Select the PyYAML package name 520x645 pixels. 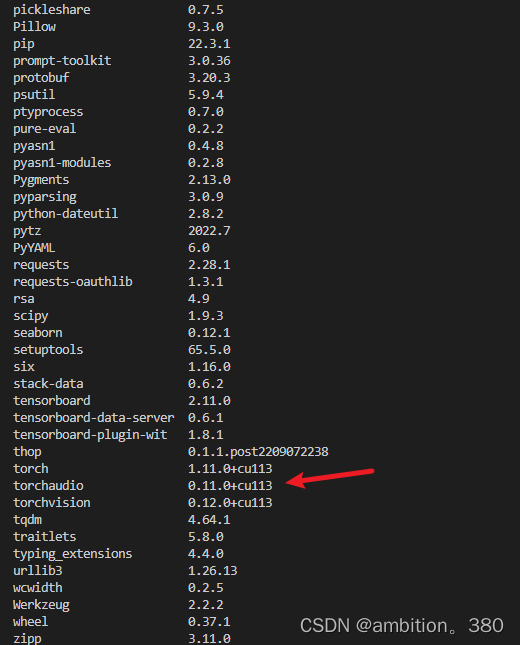coord(34,248)
